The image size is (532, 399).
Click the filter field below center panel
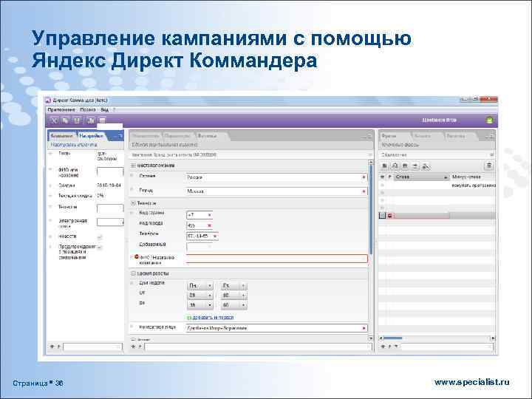pos(258,347)
